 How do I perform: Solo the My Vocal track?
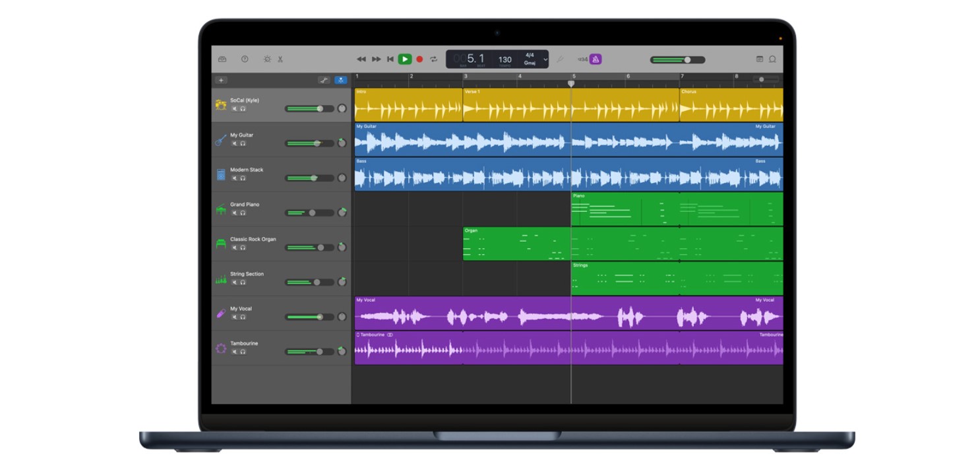coord(243,317)
